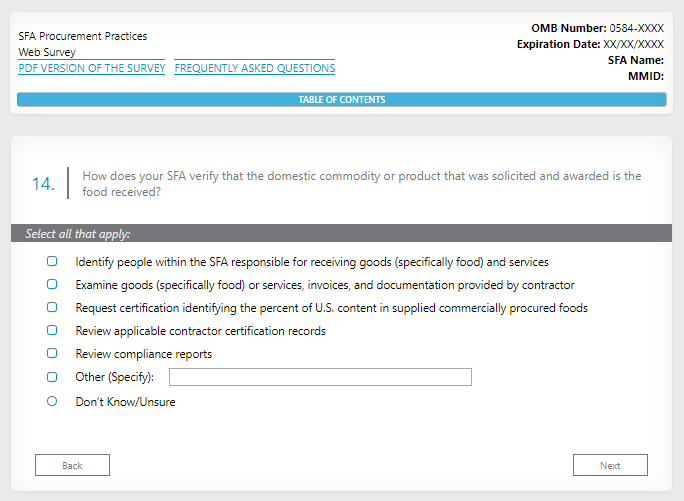Select 'Request certification' of U.S. content checkbox
684x501 pixels.
(52, 308)
